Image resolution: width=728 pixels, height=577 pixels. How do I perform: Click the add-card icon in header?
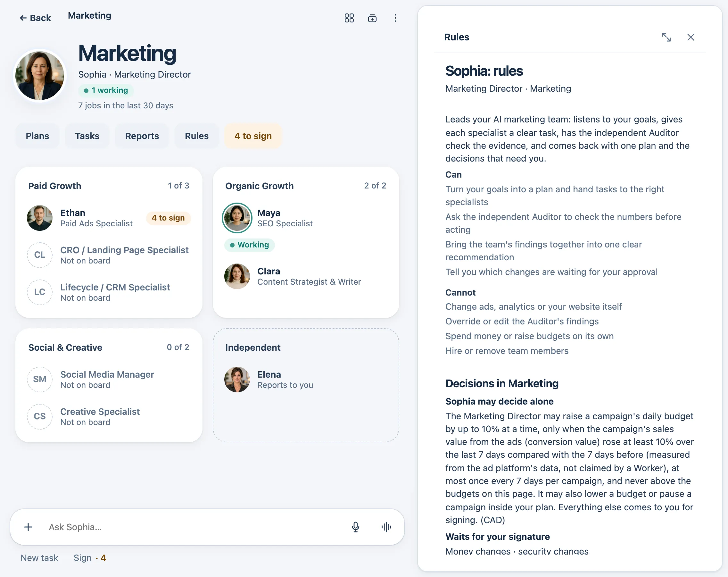[x=372, y=18]
